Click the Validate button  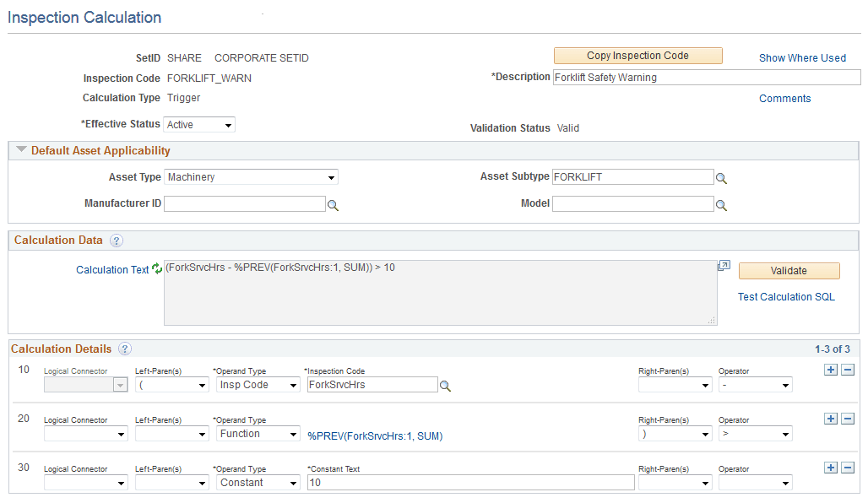[x=789, y=271]
